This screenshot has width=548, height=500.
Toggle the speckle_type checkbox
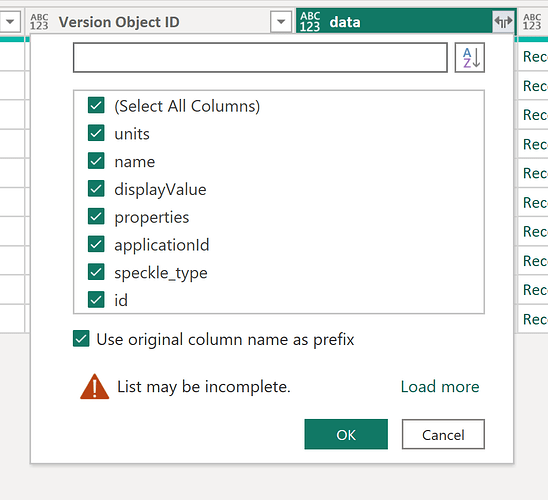(96, 272)
